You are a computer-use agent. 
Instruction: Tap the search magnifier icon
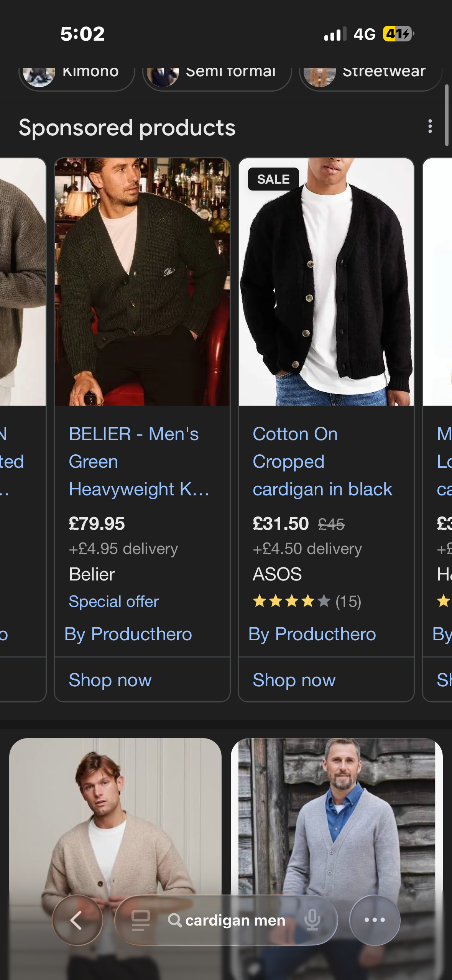(x=174, y=920)
